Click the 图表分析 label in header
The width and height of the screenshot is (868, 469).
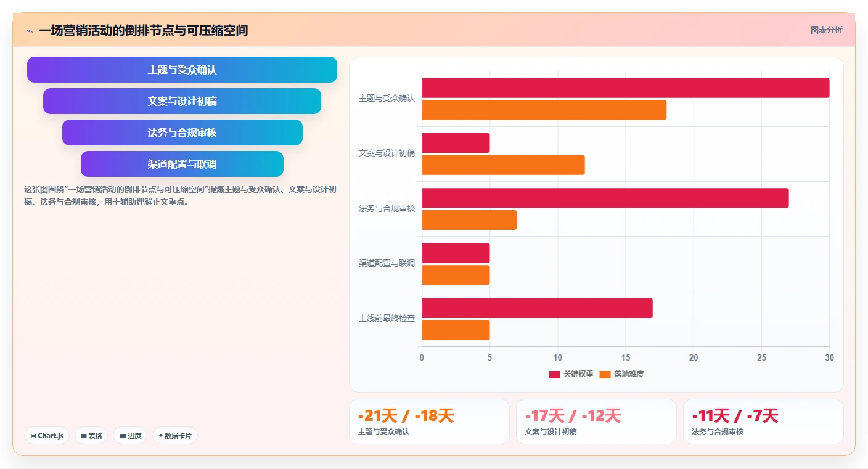tap(826, 30)
